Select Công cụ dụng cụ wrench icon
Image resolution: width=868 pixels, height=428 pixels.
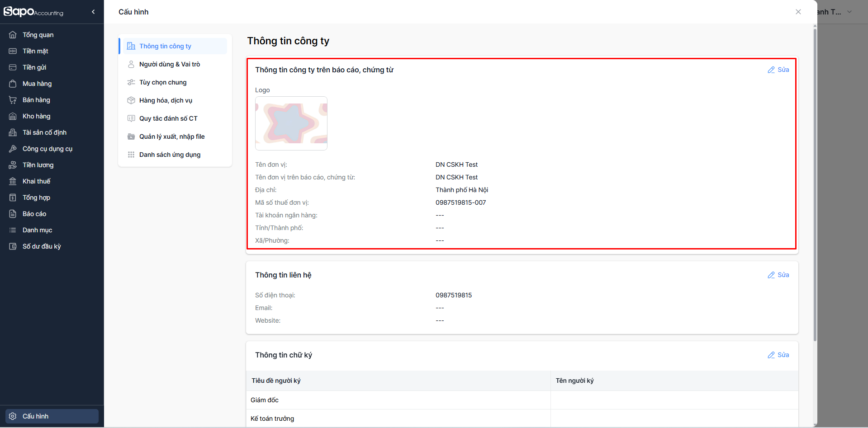pyautogui.click(x=13, y=149)
